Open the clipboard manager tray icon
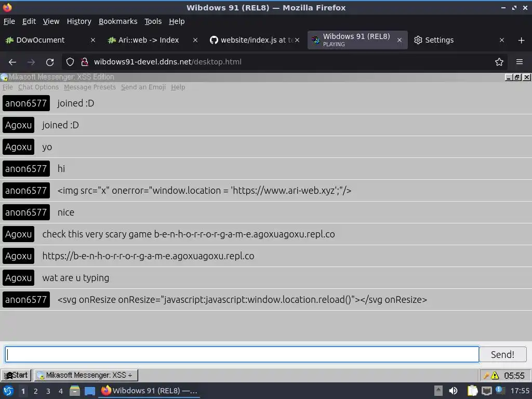This screenshot has height=399, width=532. coord(472,391)
